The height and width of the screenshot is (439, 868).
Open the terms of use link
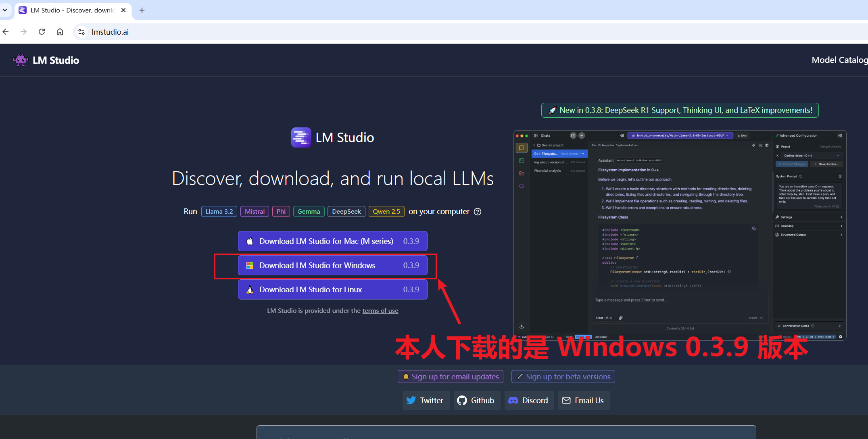[x=380, y=311]
